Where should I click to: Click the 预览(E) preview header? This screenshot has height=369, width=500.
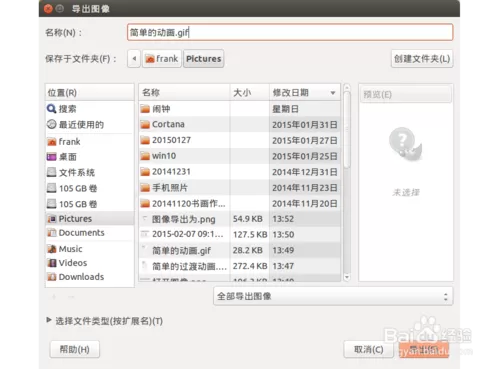coord(406,94)
